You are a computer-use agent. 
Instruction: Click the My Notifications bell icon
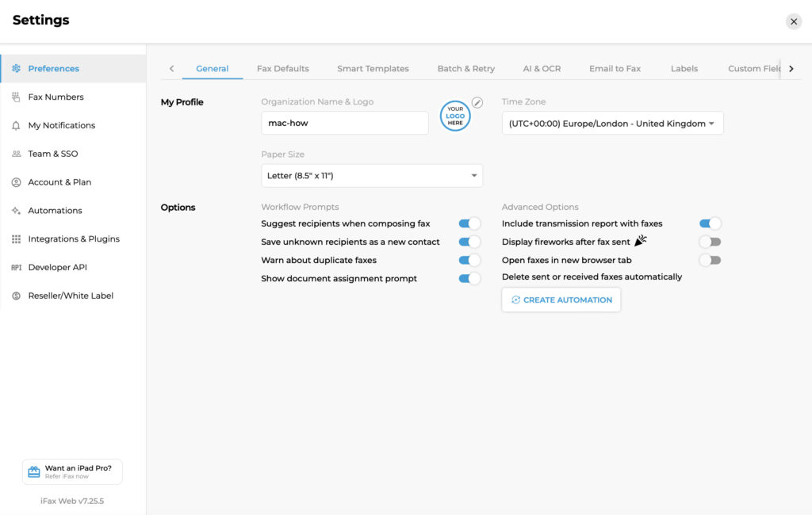(x=16, y=126)
